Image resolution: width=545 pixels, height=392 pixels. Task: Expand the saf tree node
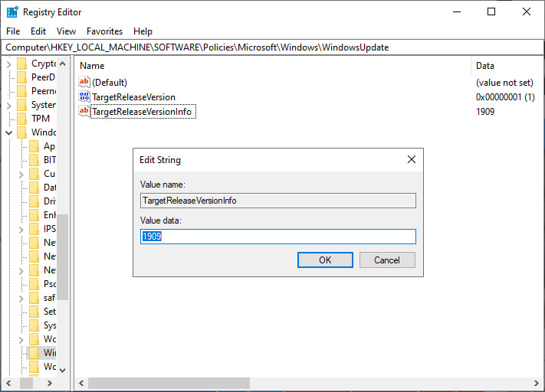click(x=21, y=299)
